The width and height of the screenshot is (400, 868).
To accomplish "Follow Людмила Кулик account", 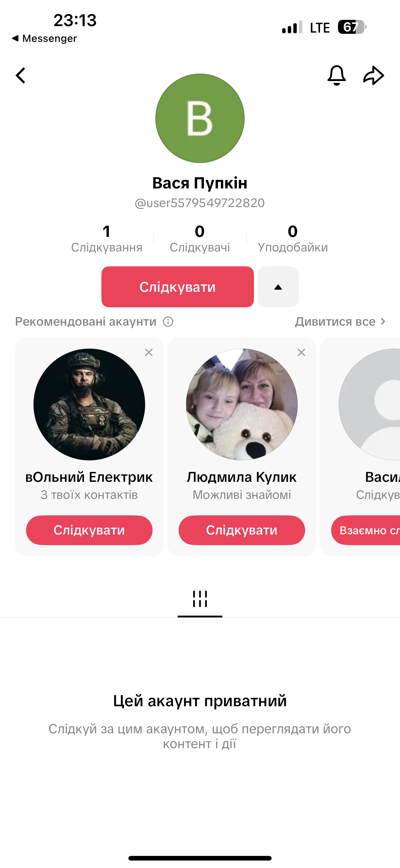I will (242, 530).
